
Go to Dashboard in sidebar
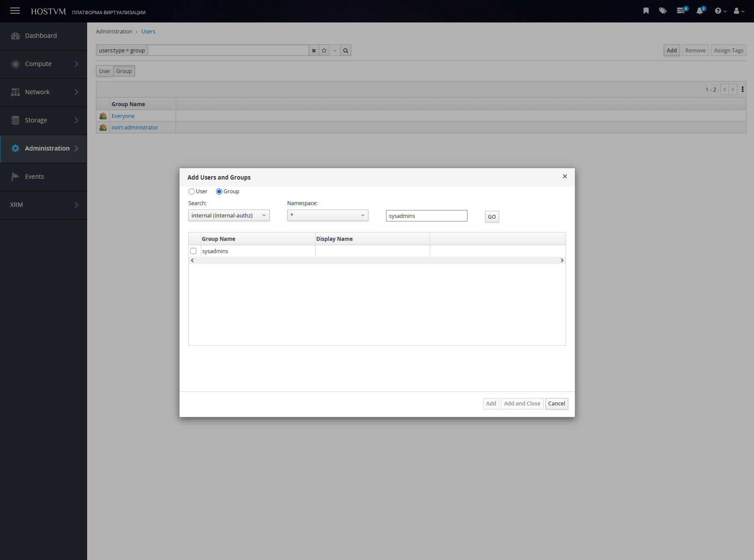41,36
